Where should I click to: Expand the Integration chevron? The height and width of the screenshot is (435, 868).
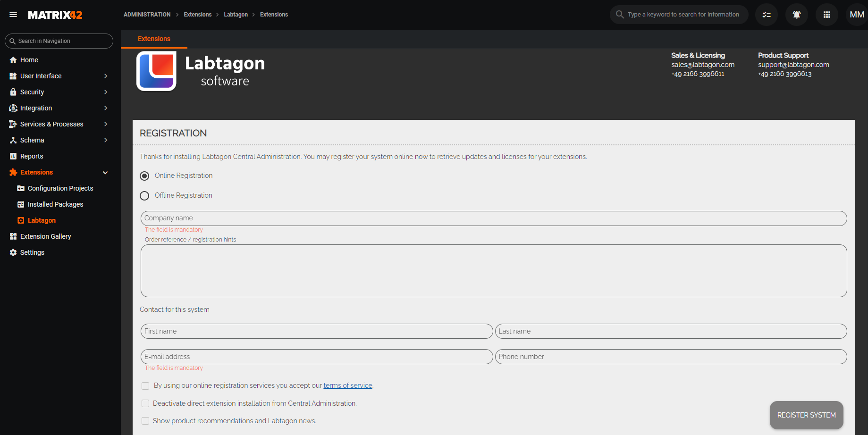tap(106, 108)
